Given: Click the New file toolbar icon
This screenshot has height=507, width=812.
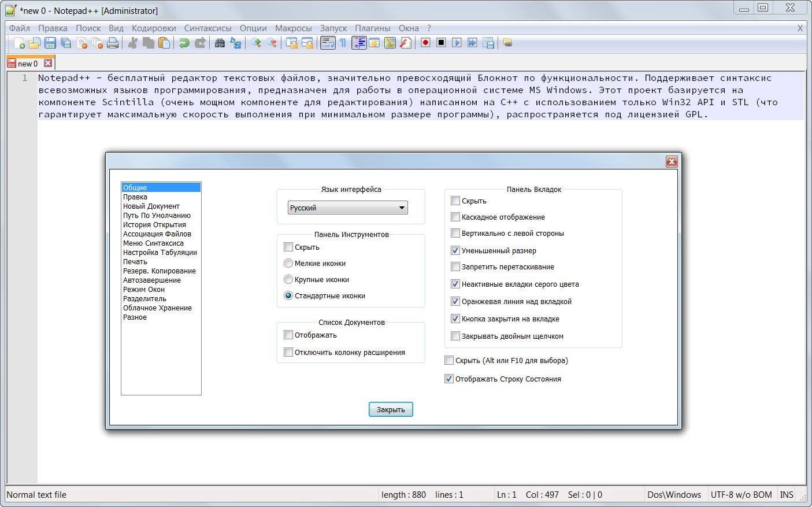Looking at the screenshot, I should 19,43.
